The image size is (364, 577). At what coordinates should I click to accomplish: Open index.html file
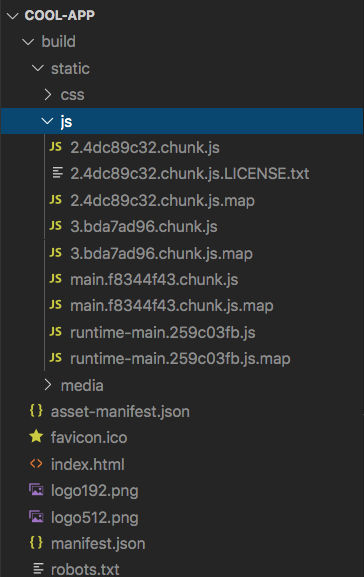[x=88, y=464]
